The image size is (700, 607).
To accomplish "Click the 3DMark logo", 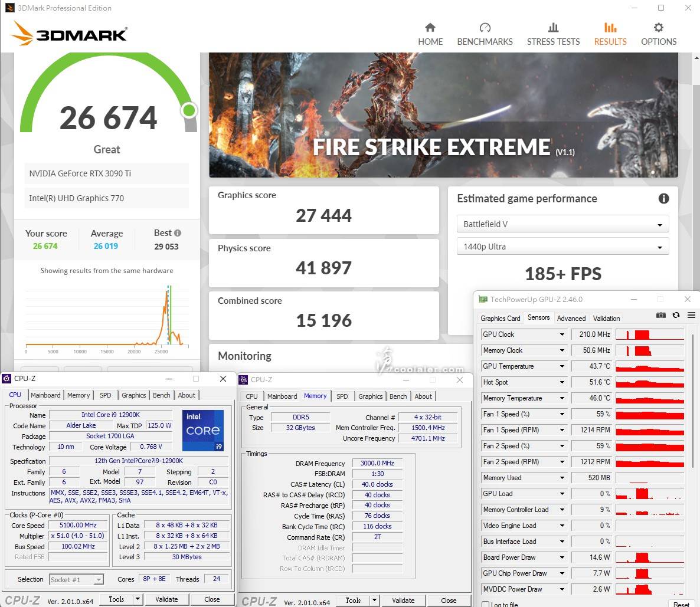I will pyautogui.click(x=68, y=34).
